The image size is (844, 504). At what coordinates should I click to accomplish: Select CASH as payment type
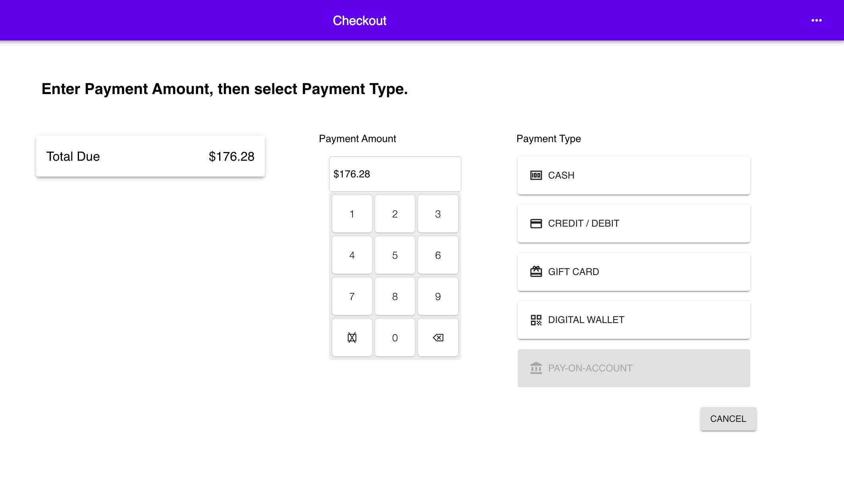(x=634, y=175)
